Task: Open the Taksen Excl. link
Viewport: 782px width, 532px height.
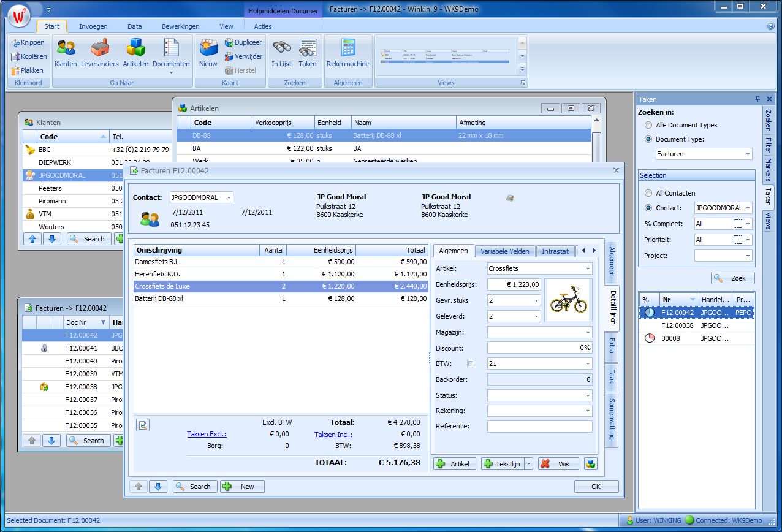Action: (x=207, y=435)
